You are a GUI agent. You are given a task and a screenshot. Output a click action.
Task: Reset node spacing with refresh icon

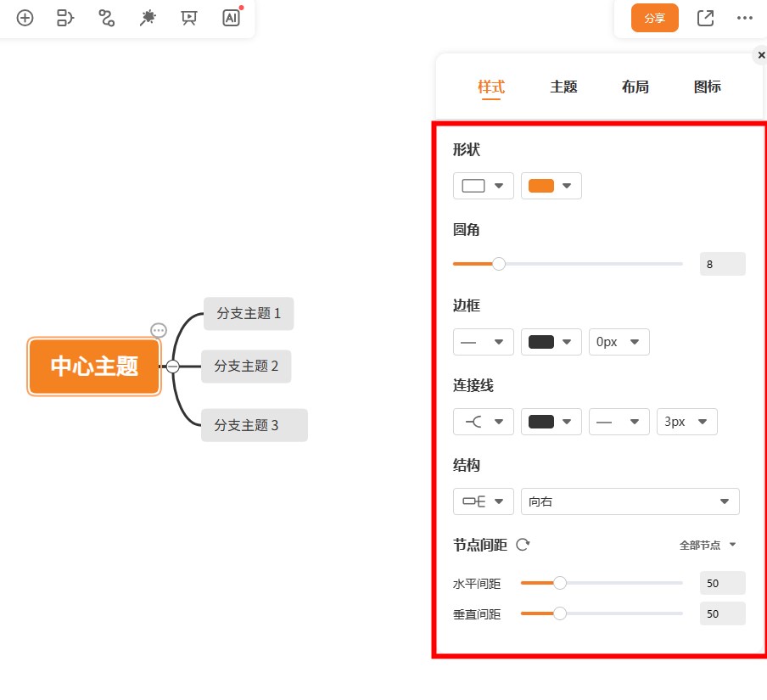[x=523, y=545]
